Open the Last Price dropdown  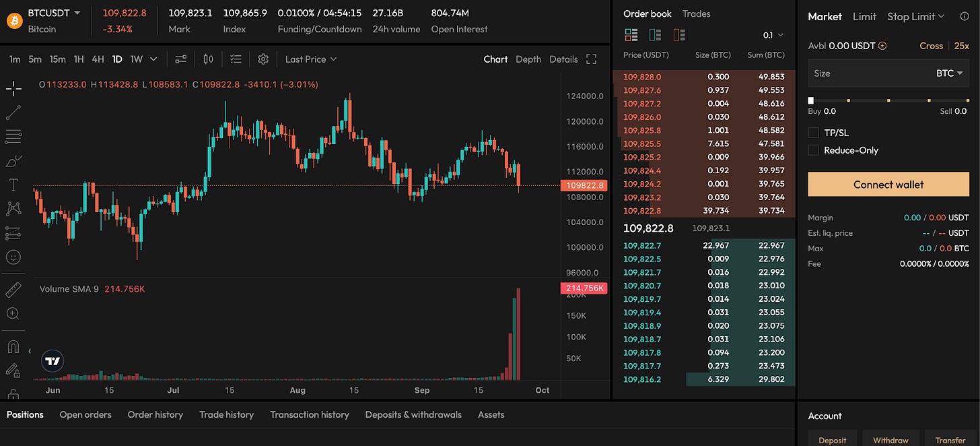pos(311,59)
